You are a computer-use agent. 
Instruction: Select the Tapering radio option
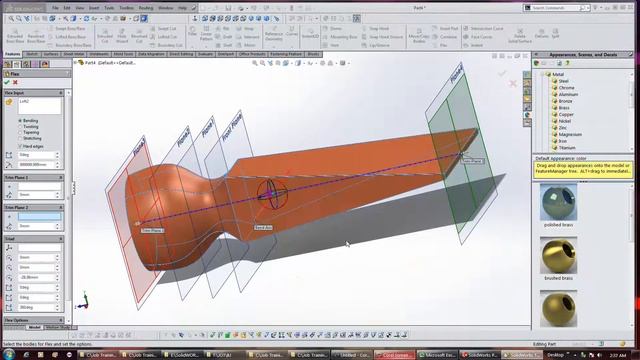20,133
